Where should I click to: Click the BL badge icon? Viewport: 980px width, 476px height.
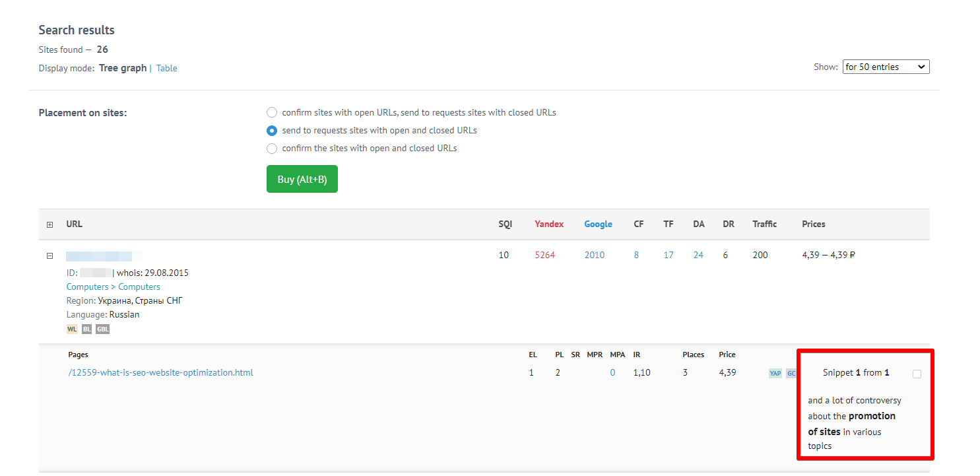pos(86,329)
